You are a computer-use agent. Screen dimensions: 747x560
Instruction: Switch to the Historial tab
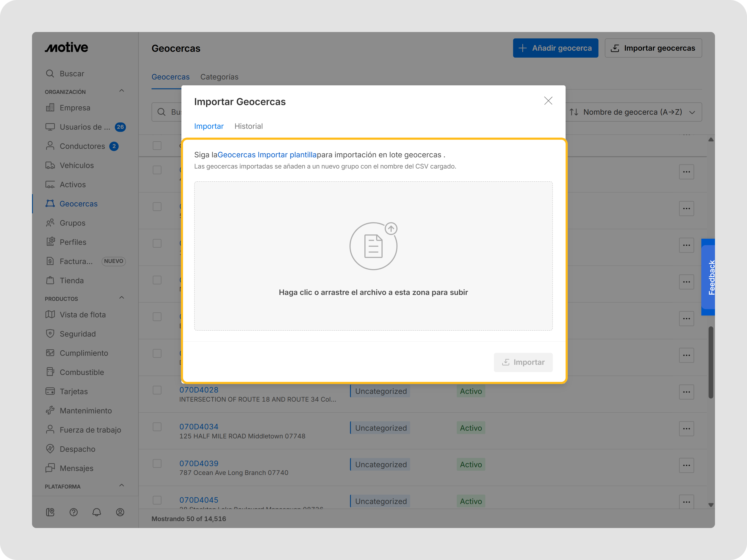pyautogui.click(x=249, y=126)
